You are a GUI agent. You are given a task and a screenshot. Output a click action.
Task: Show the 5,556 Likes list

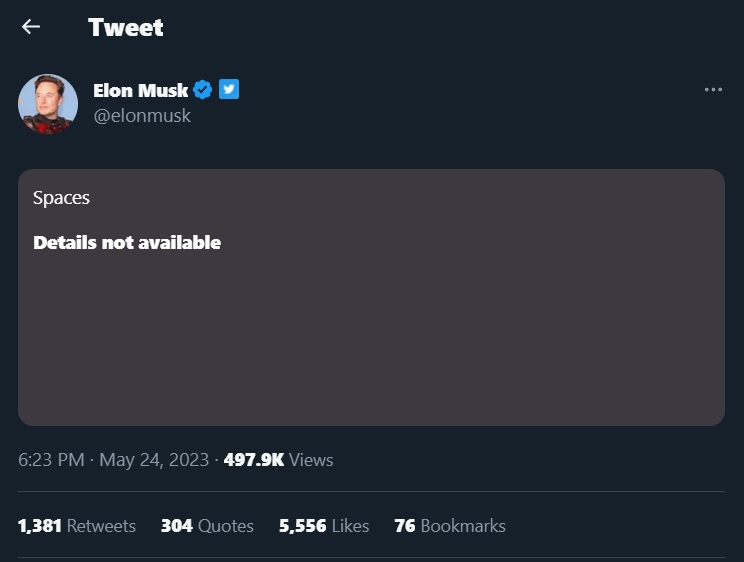pyautogui.click(x=324, y=525)
